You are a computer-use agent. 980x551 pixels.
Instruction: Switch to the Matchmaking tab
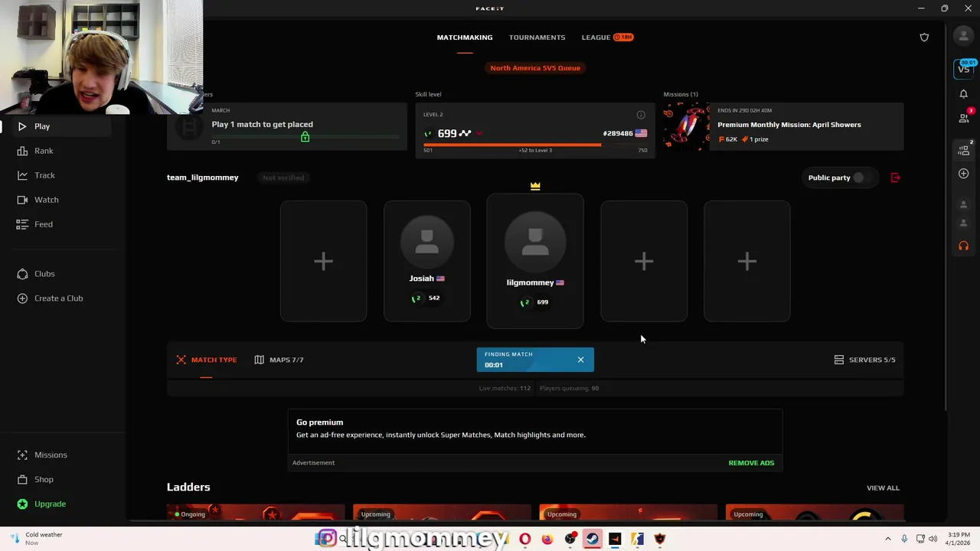(465, 37)
